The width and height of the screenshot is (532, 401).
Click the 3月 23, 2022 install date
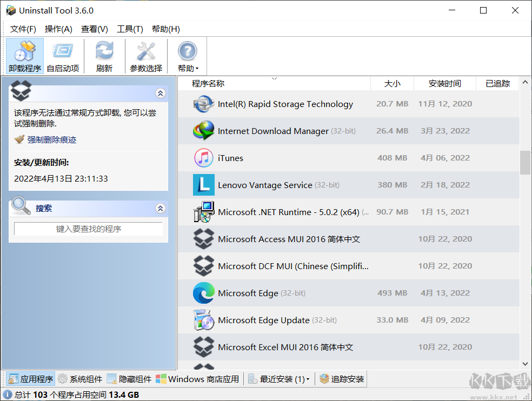(445, 131)
